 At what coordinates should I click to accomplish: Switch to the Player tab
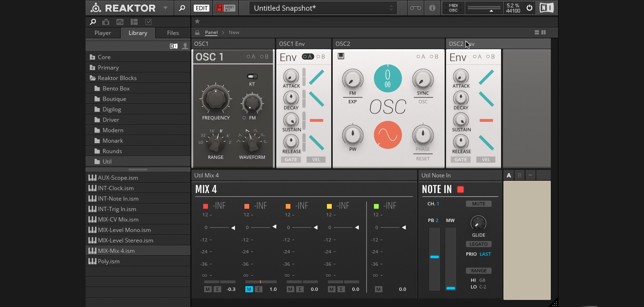[103, 33]
